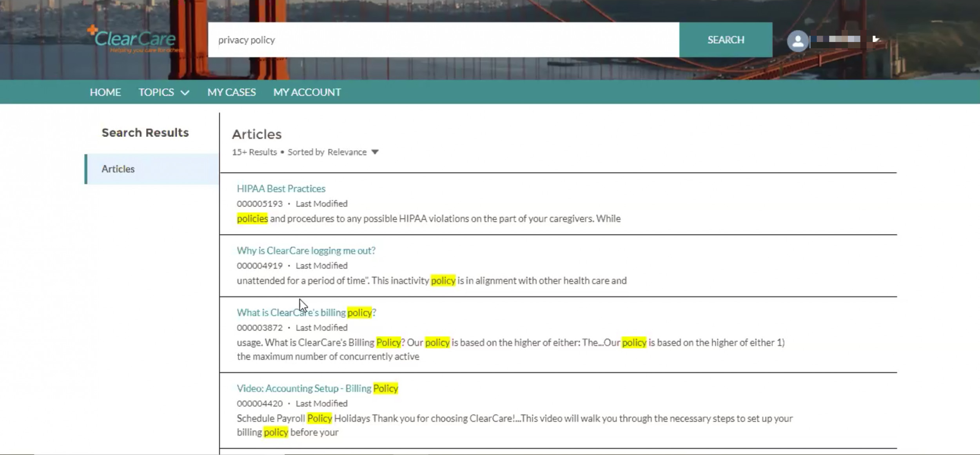Image resolution: width=980 pixels, height=455 pixels.
Task: Select the Articles filter in the sidebar
Action: tap(118, 169)
